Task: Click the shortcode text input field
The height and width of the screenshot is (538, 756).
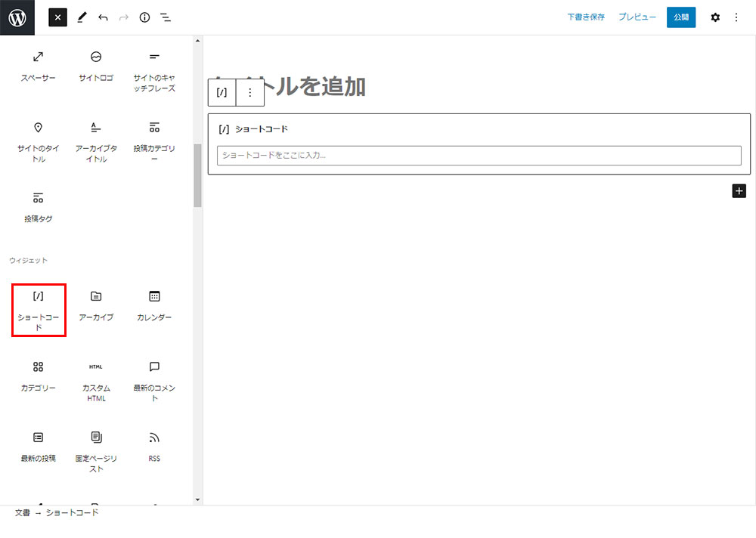Action: (479, 156)
